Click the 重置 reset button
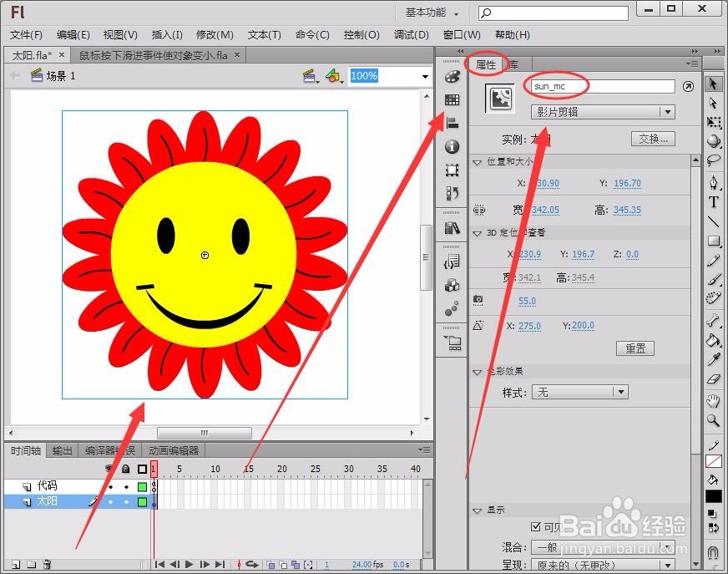The height and width of the screenshot is (574, 728). tap(635, 348)
